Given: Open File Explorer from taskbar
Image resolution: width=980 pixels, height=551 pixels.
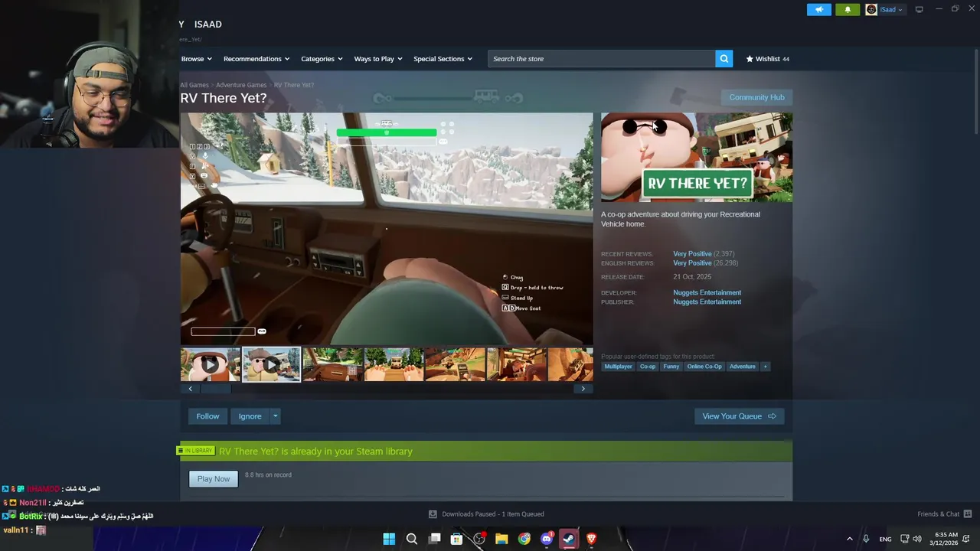Looking at the screenshot, I should coord(501,539).
